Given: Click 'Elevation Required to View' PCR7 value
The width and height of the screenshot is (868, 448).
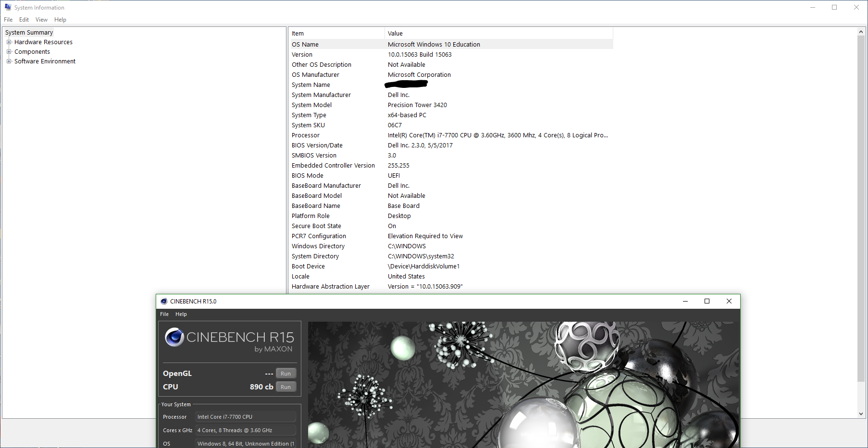Looking at the screenshot, I should click(x=425, y=236).
